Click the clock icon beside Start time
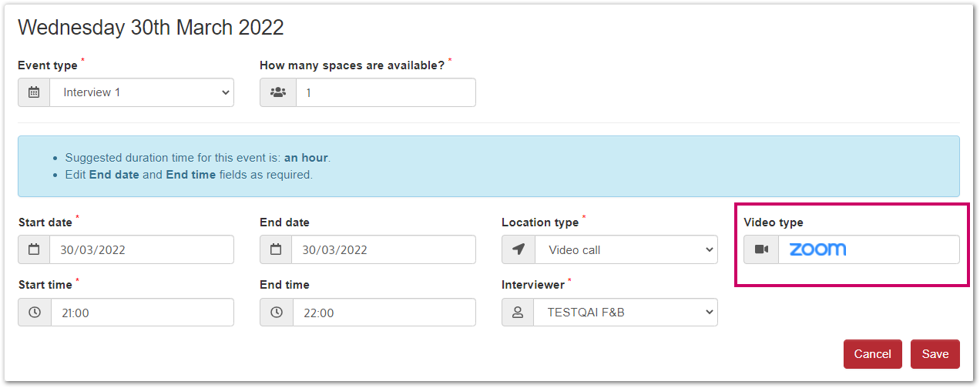 point(35,313)
